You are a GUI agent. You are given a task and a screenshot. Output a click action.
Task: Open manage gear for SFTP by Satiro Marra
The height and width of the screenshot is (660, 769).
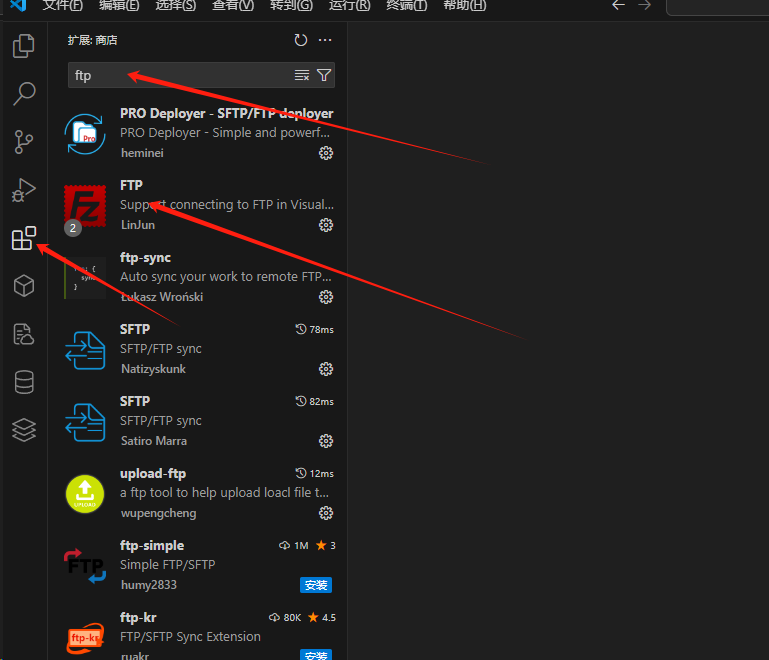pos(326,441)
